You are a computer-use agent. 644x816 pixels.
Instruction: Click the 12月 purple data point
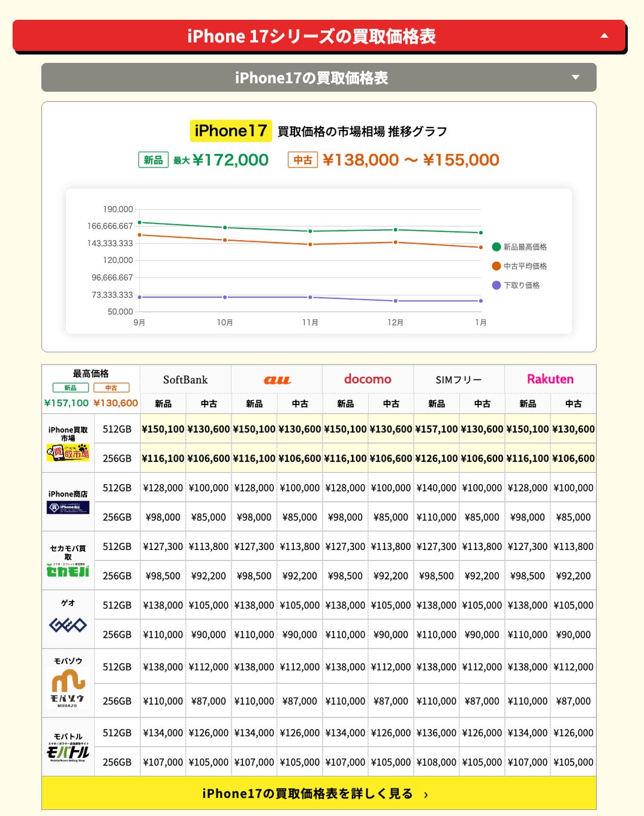[x=395, y=300]
